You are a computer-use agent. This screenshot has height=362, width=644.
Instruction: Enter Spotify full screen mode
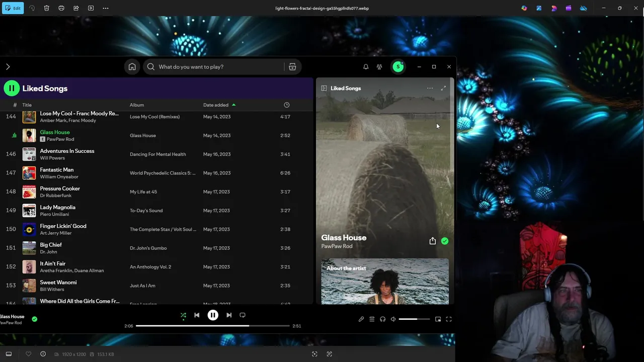coord(449,319)
